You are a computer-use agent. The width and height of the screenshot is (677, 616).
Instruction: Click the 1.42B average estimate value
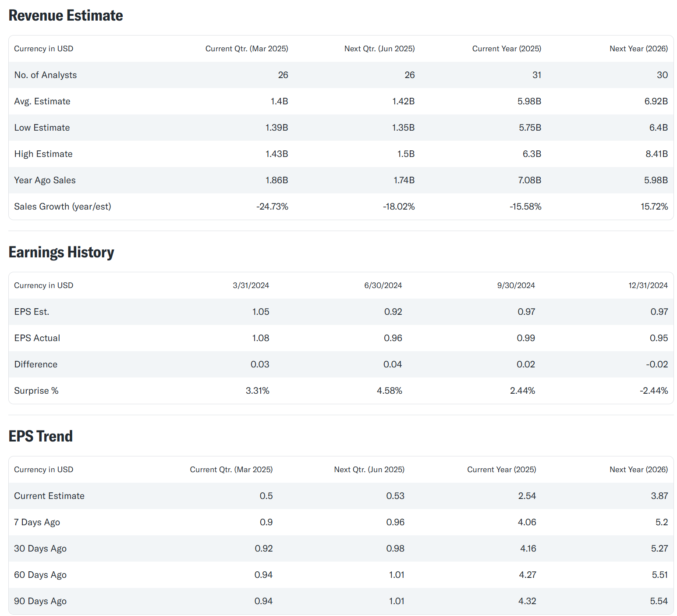pyautogui.click(x=403, y=101)
